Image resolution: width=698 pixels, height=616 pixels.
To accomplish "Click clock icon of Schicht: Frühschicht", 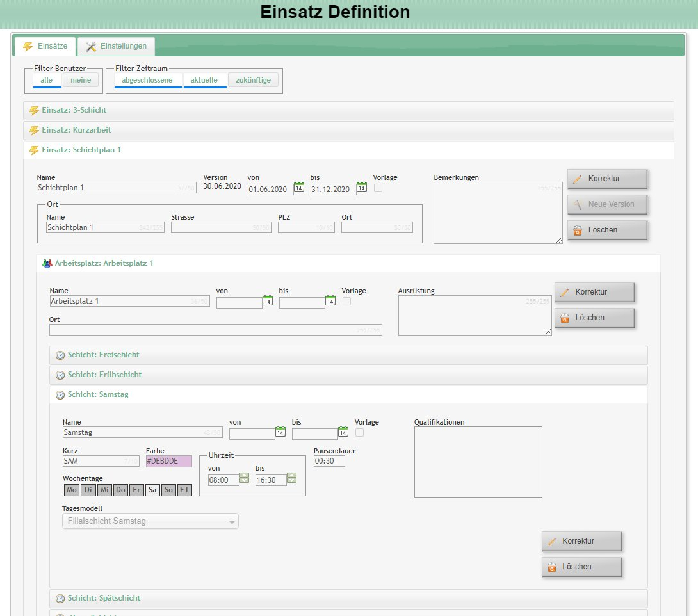I will coord(60,375).
